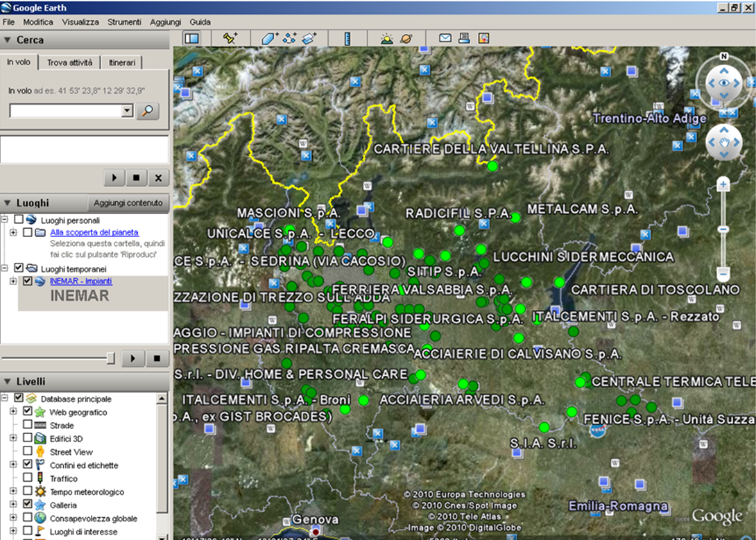This screenshot has height=540, width=756.
Task: Open the INEMAR - Impianti link
Action: (81, 281)
